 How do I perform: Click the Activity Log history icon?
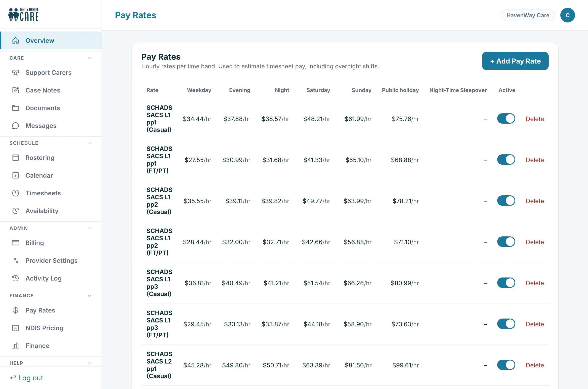[16, 278]
